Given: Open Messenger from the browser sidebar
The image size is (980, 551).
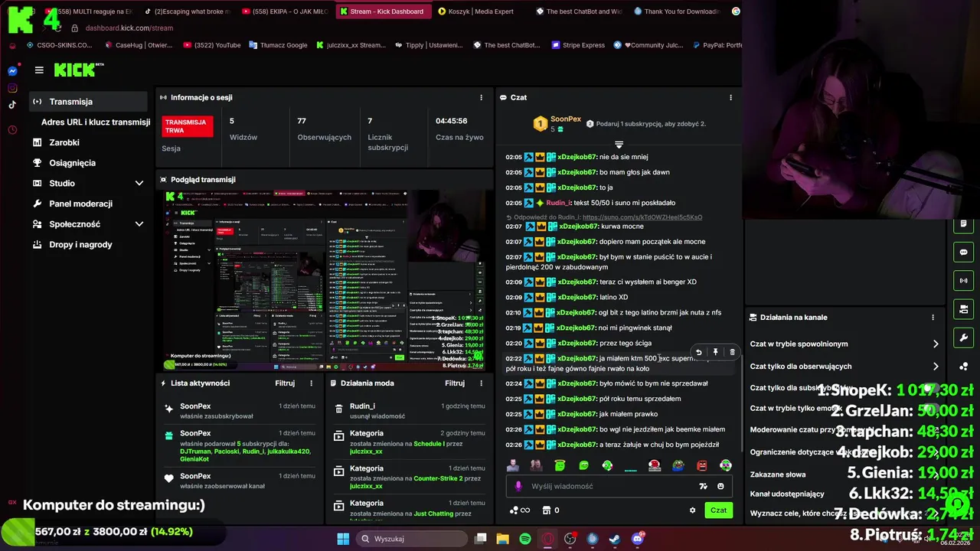Looking at the screenshot, I should (x=12, y=71).
